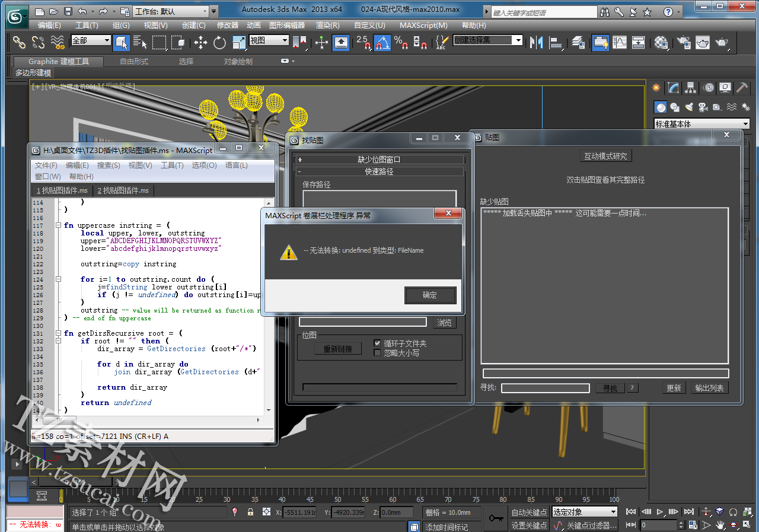Screen dimensions: 759x532
Task: Collapse the 快速路径 rollout
Action: tap(380, 171)
